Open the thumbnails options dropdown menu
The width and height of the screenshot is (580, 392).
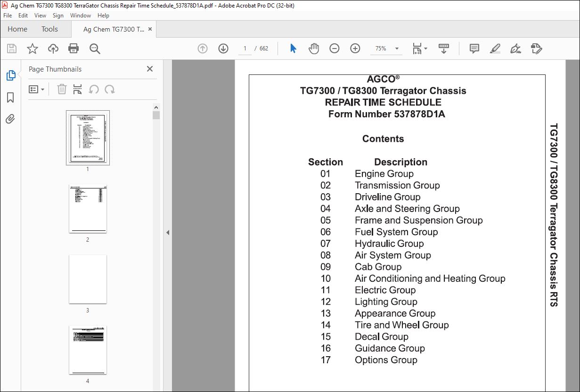[37, 89]
